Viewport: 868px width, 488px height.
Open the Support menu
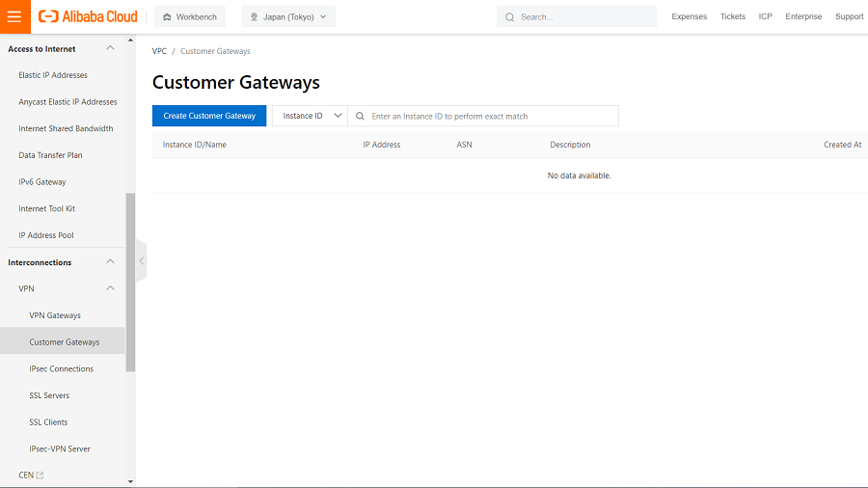click(x=849, y=16)
